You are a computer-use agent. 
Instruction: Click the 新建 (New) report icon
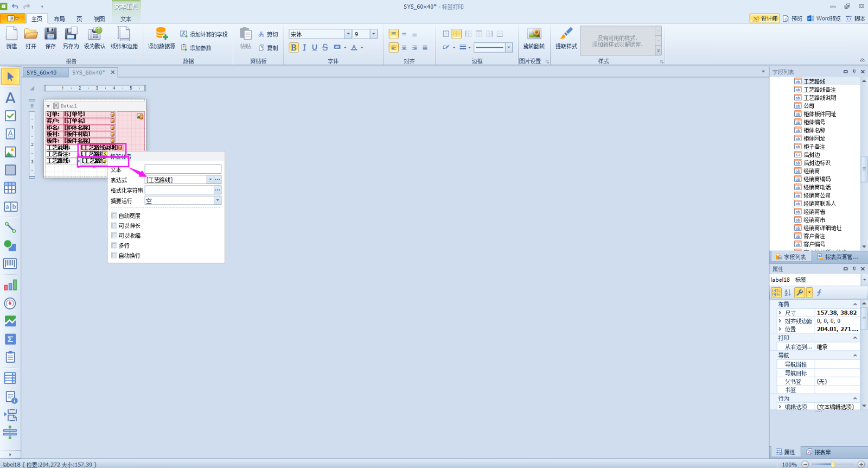[x=11, y=38]
